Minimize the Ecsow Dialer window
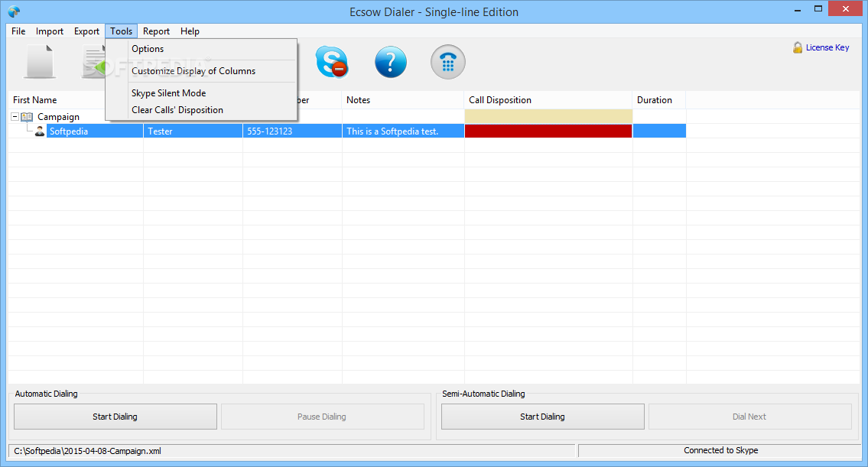The width and height of the screenshot is (868, 467). [x=797, y=9]
